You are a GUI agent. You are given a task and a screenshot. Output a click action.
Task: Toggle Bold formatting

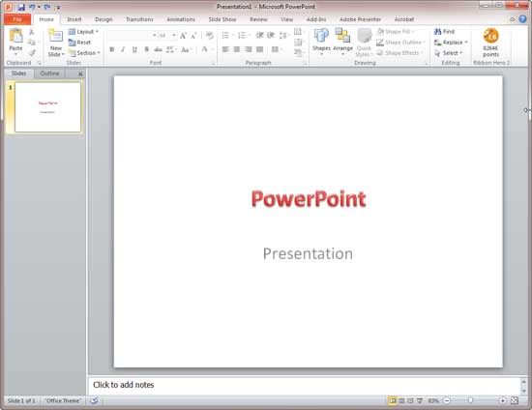pos(111,49)
